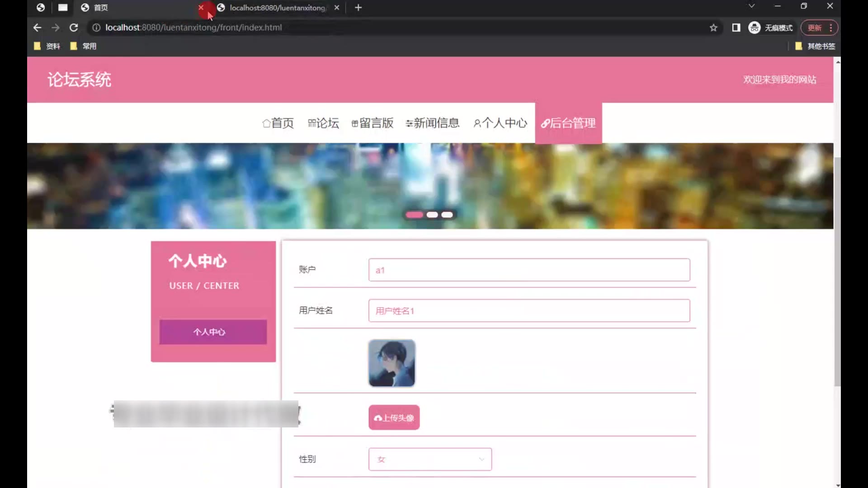Open tab search chevron
This screenshot has width=868, height=488.
751,6
